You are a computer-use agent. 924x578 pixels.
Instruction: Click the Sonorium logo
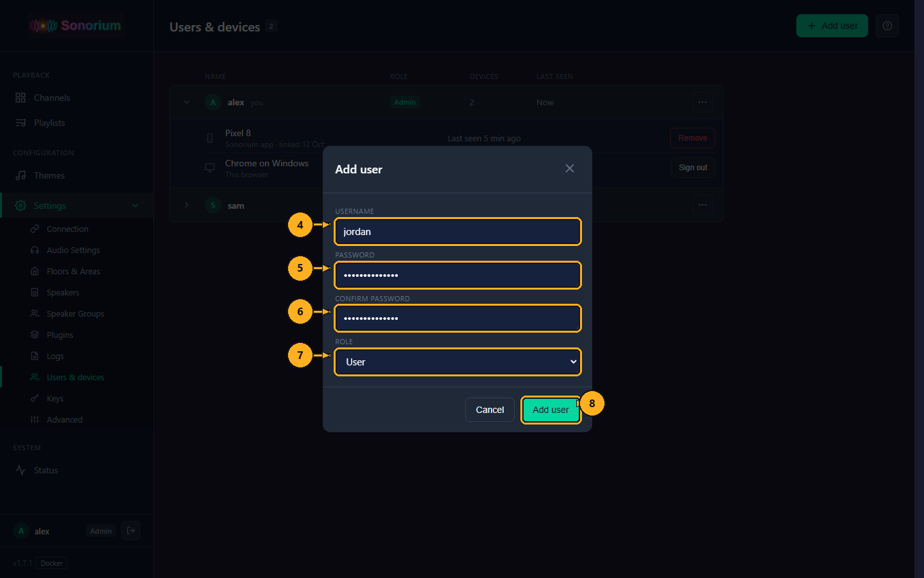(x=75, y=26)
